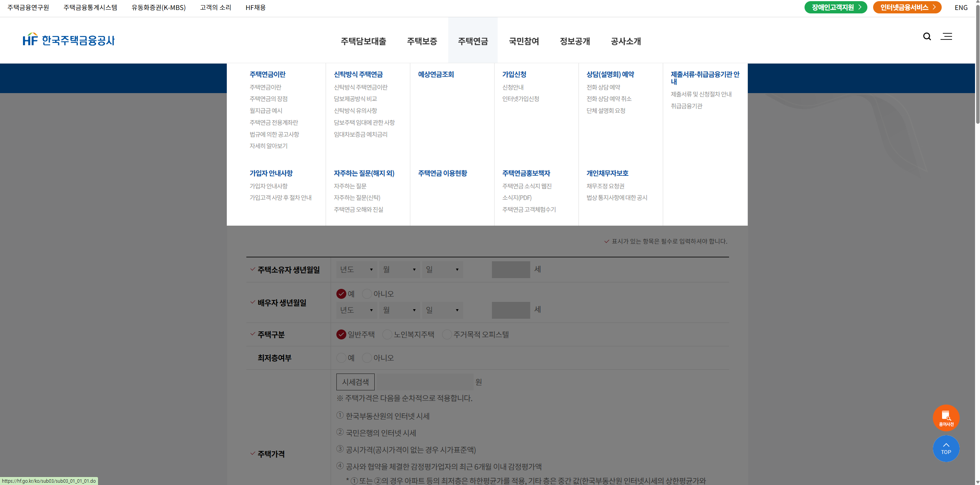
Task: Open 주택소유자 월 dropdown
Action: [x=399, y=270]
